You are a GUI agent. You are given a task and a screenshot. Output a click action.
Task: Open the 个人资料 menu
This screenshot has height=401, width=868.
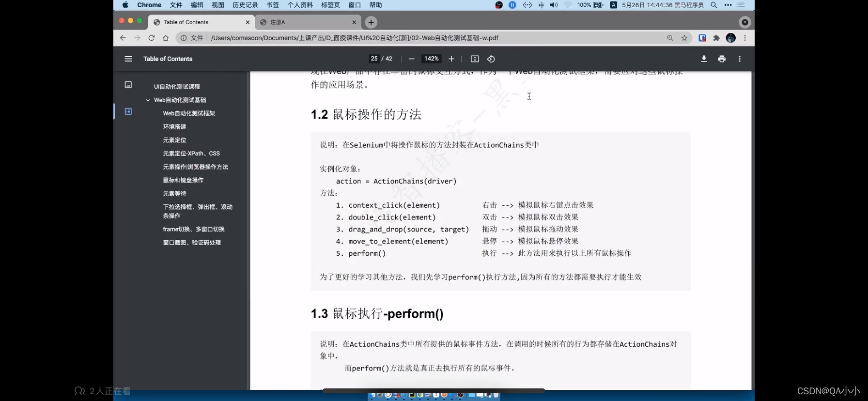pyautogui.click(x=300, y=5)
